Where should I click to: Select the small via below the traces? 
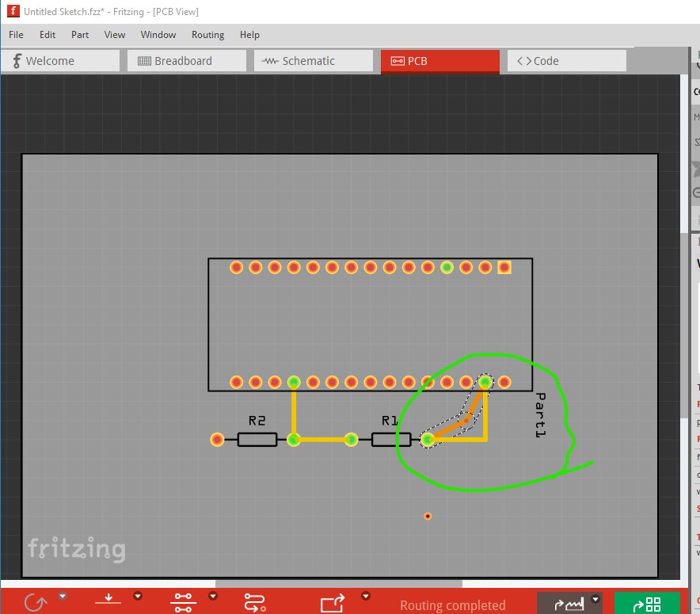click(428, 516)
